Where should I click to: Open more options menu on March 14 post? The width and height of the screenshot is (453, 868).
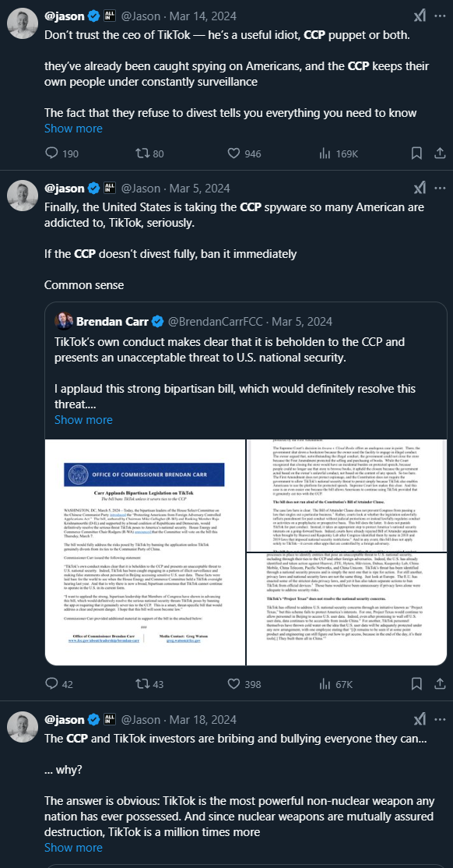440,16
